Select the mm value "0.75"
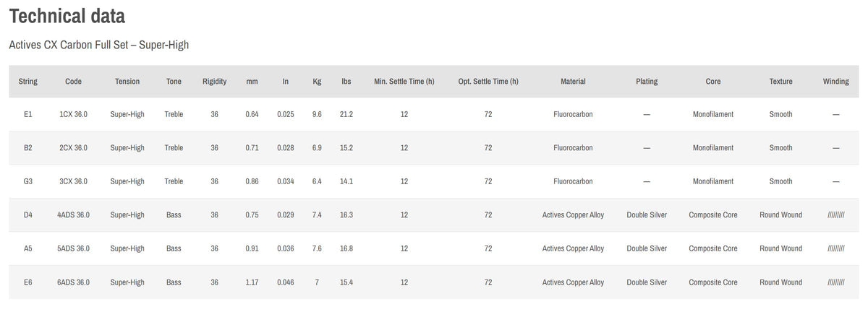Image resolution: width=868 pixels, height=312 pixels. pyautogui.click(x=252, y=215)
